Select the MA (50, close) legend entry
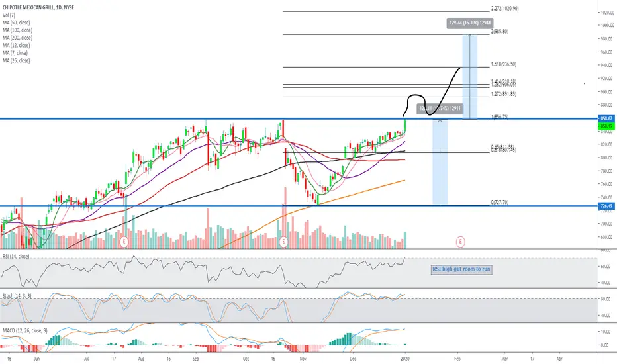617x364 pixels. point(16,23)
